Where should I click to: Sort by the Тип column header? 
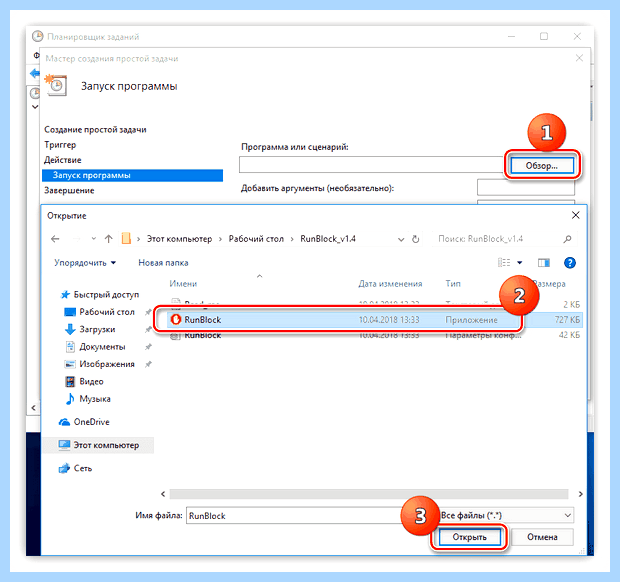[453, 284]
